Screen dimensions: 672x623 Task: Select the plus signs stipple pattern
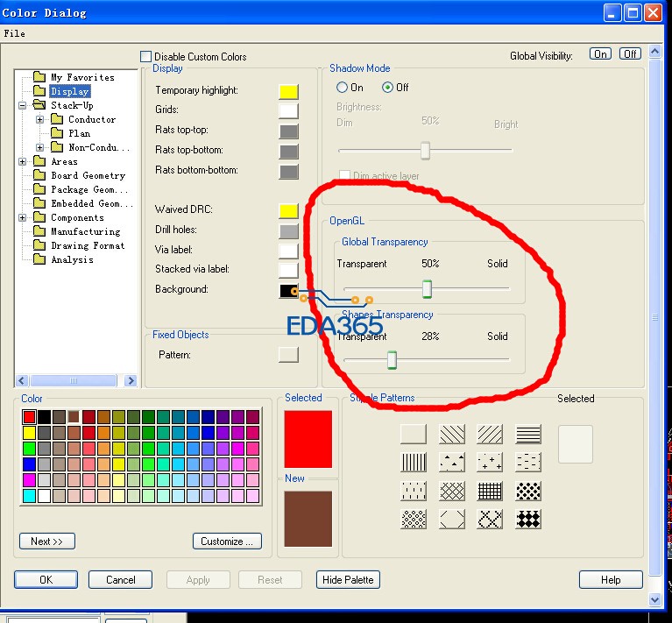490,463
